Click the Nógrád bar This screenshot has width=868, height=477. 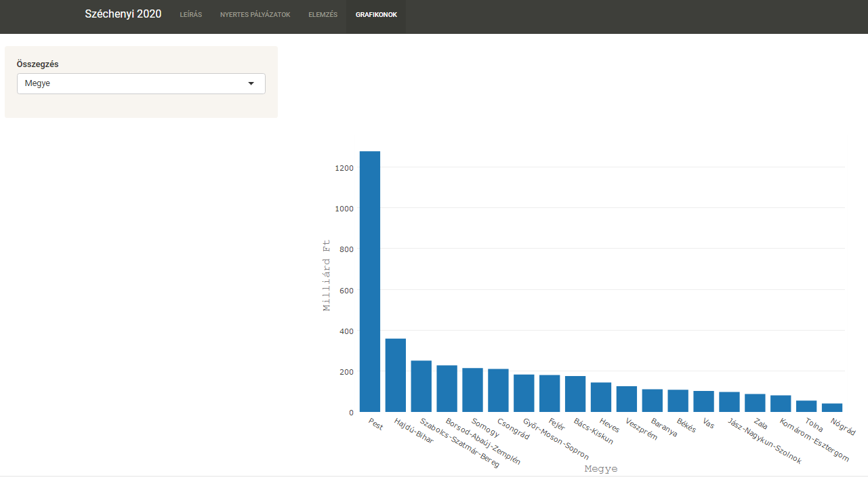(832, 408)
